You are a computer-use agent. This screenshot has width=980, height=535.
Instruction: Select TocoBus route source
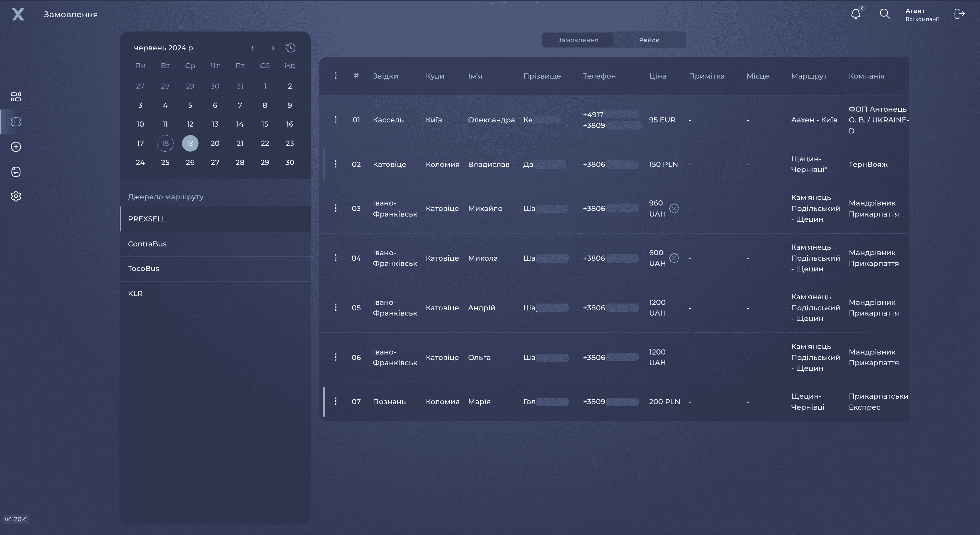tap(215, 269)
